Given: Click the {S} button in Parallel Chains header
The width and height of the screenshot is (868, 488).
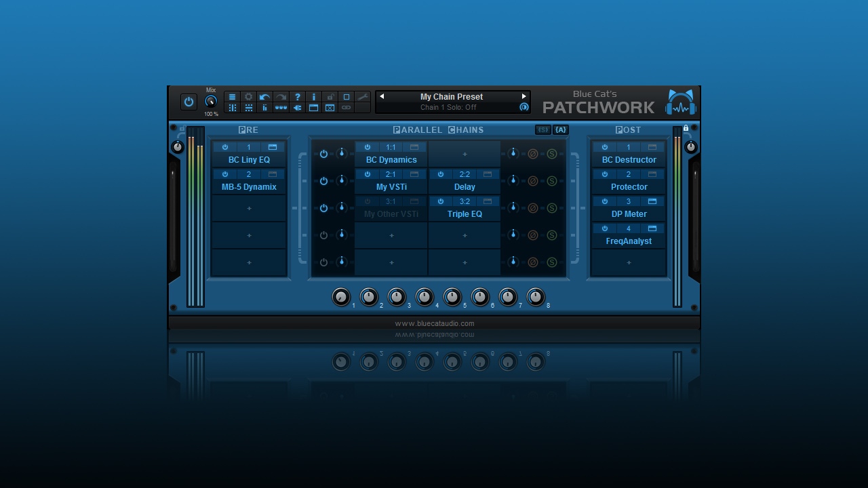Looking at the screenshot, I should (x=542, y=129).
